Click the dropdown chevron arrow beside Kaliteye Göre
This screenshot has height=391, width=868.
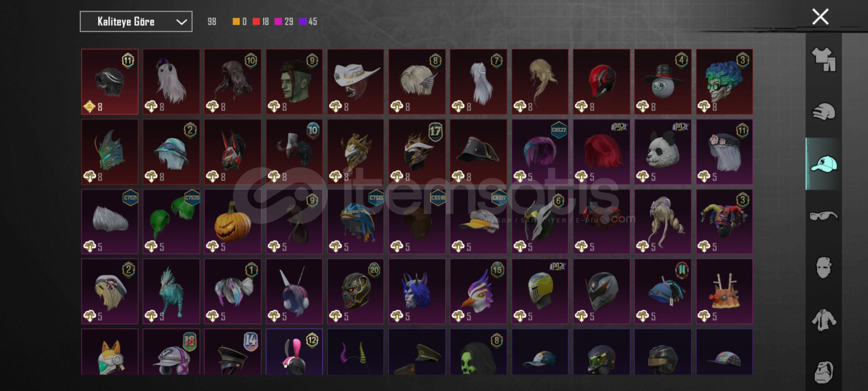click(x=181, y=22)
